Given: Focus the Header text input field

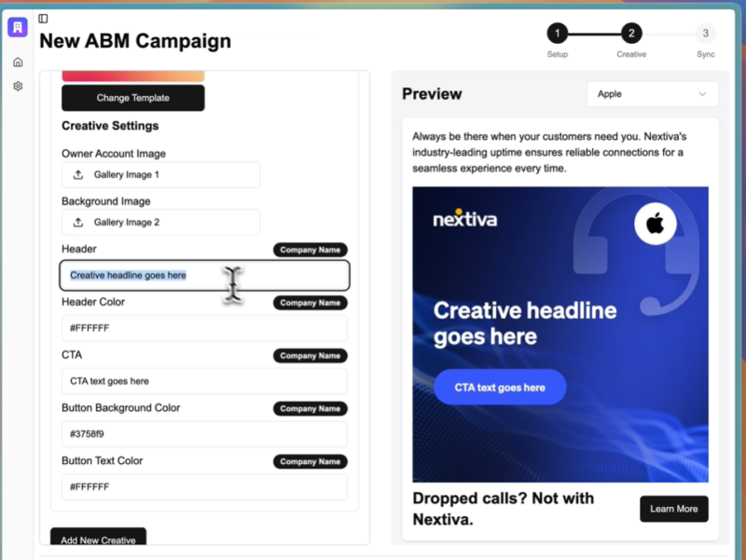Looking at the screenshot, I should pos(204,275).
